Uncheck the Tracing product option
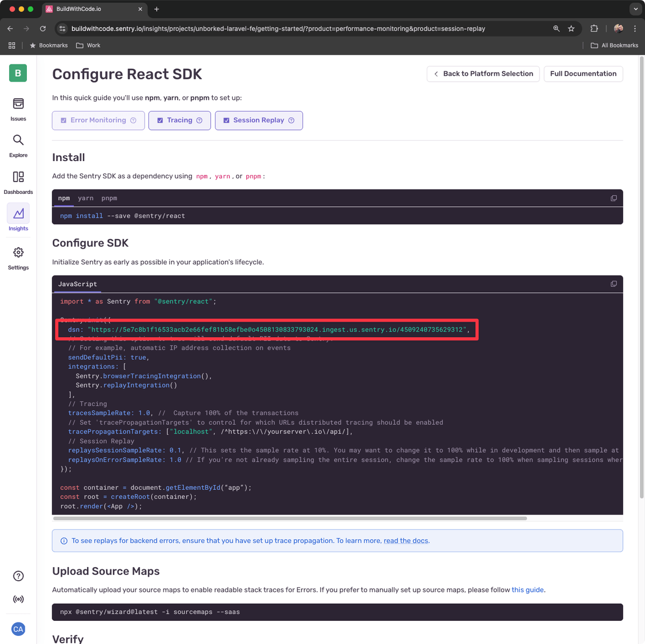The image size is (645, 644). (x=160, y=120)
